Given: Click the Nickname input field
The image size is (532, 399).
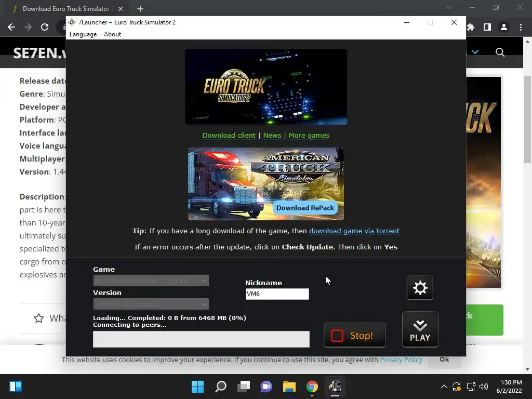Looking at the screenshot, I should [x=277, y=294].
